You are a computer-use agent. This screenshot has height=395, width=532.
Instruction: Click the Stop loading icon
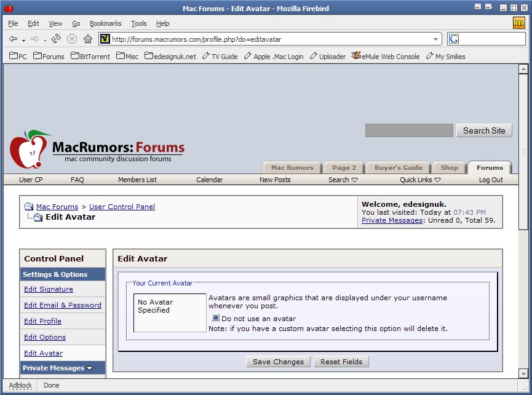click(71, 39)
